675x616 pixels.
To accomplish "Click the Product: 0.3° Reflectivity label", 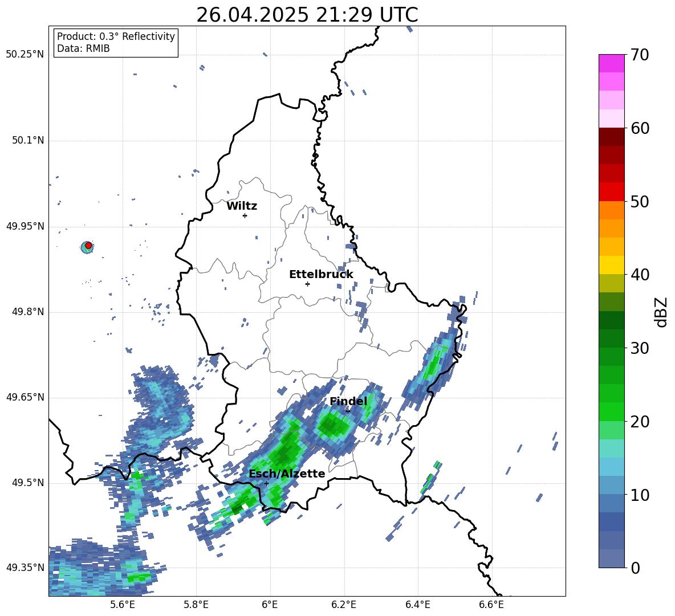I will coord(116,36).
